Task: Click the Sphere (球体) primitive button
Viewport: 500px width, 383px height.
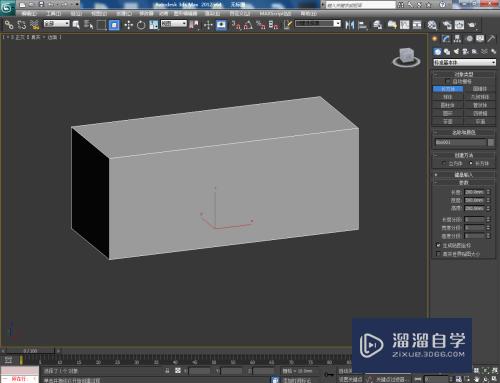Action: 448,97
